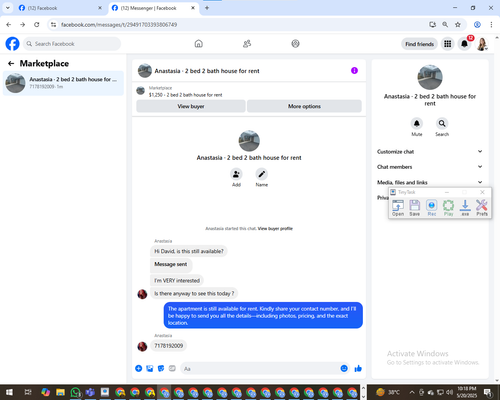The width and height of the screenshot is (500, 400).
Task: Open the Groups icon in top navigation
Action: (x=295, y=44)
